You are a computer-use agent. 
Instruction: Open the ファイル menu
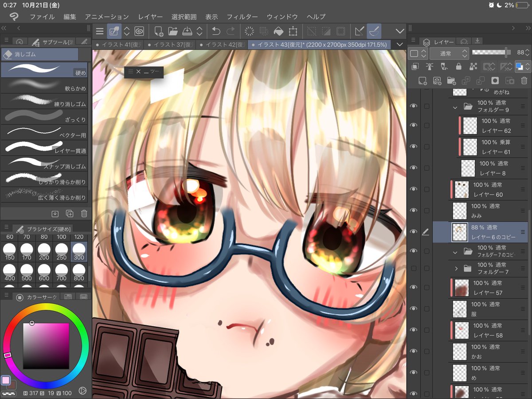(x=42, y=17)
